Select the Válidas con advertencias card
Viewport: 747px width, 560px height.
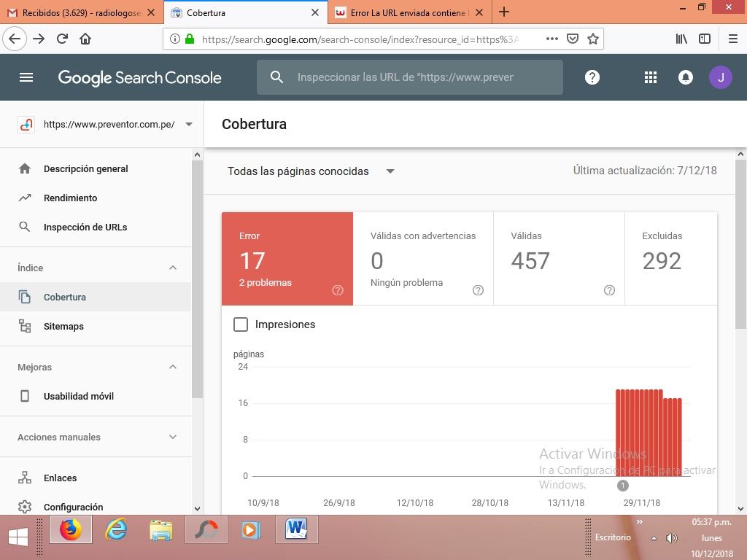(423, 259)
